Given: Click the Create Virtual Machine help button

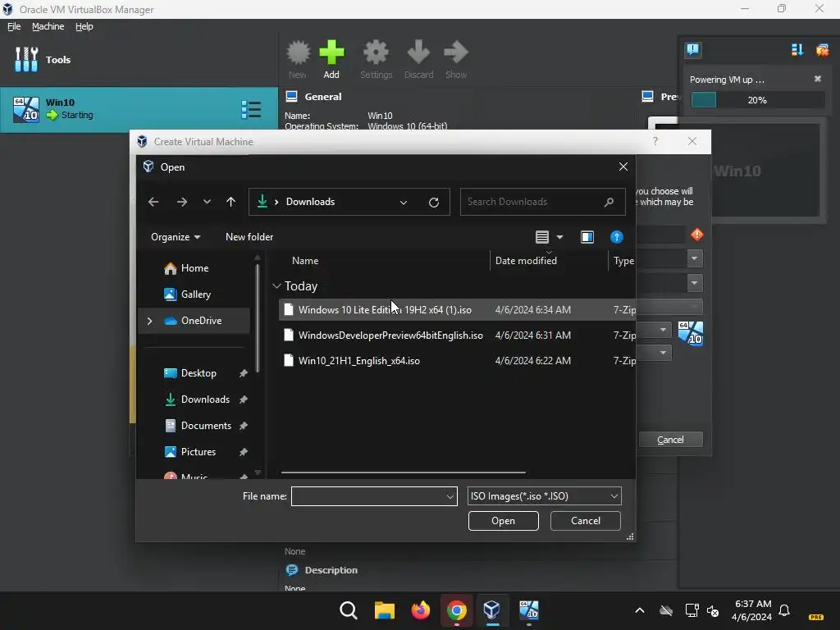Looking at the screenshot, I should pos(655,141).
